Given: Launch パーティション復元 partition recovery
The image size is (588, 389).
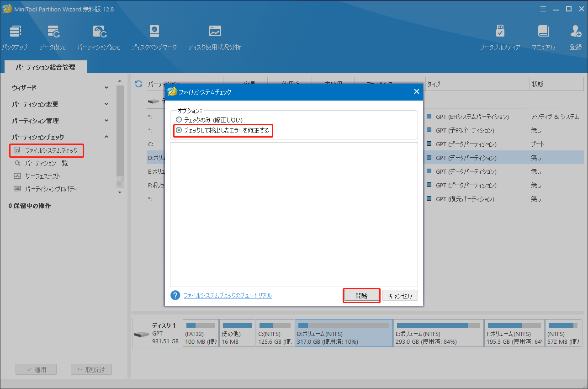Looking at the screenshot, I should point(99,37).
